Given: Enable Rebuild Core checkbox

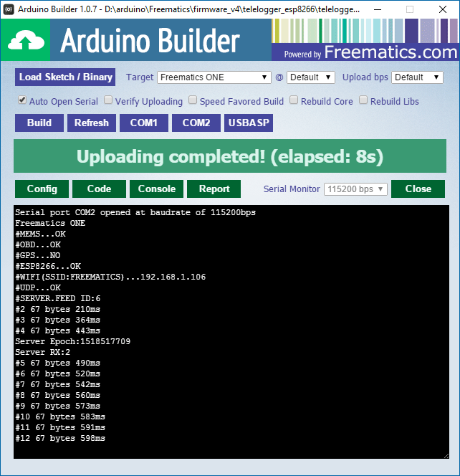Looking at the screenshot, I should [x=294, y=100].
